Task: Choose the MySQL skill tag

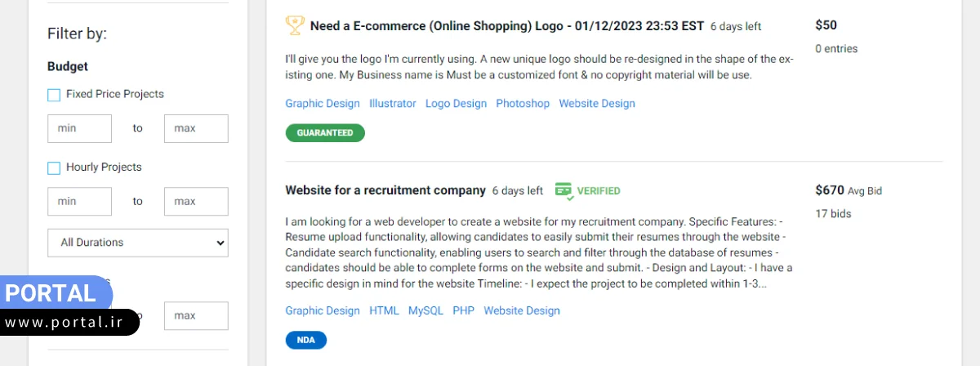Action: [425, 310]
